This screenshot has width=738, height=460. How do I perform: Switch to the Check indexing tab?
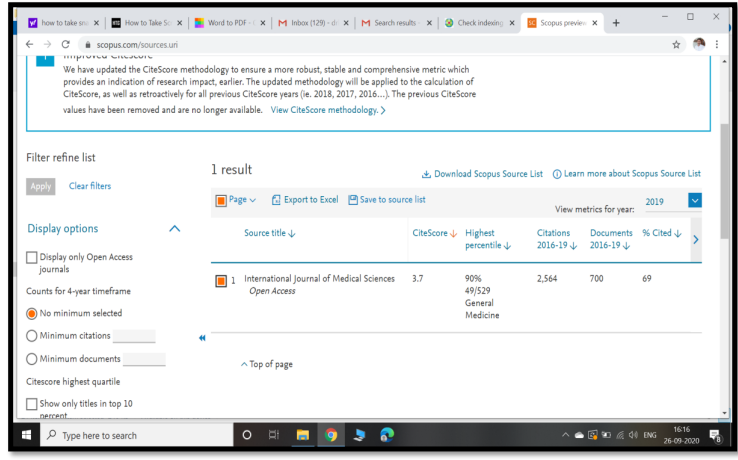click(x=478, y=22)
